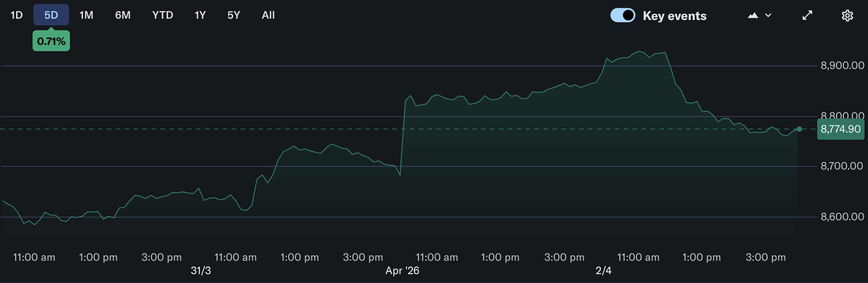Image resolution: width=868 pixels, height=283 pixels.
Task: Click the 2/4 date label
Action: 604,271
